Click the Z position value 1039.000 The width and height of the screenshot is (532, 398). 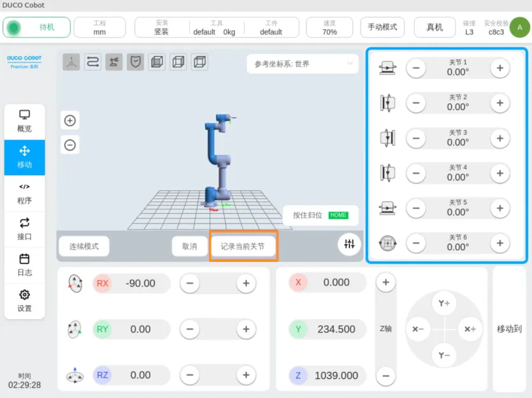pyautogui.click(x=336, y=376)
